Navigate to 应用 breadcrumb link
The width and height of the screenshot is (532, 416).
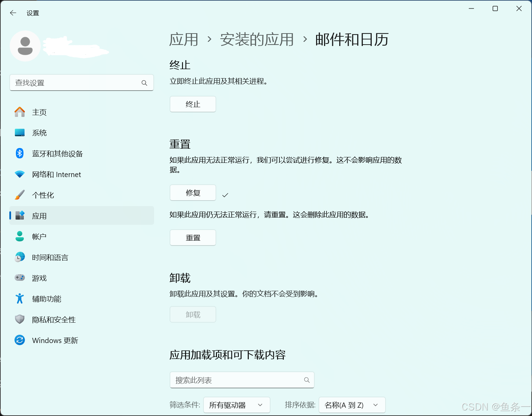pyautogui.click(x=184, y=39)
